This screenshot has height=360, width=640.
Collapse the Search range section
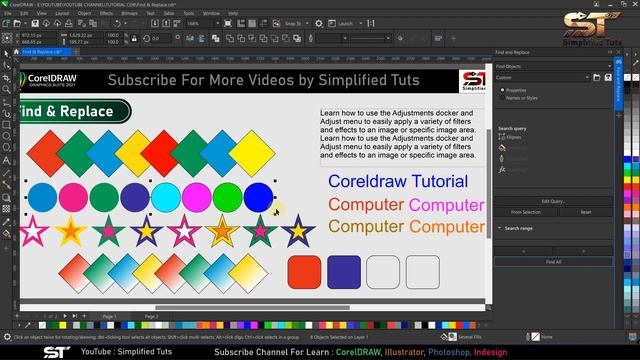coord(500,228)
